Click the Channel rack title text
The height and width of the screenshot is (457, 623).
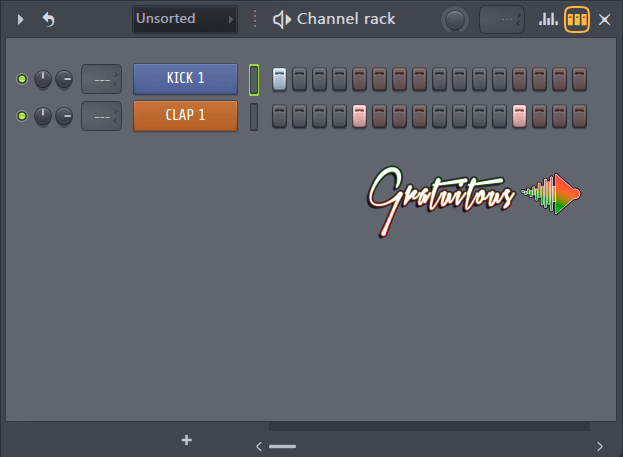[x=346, y=19]
